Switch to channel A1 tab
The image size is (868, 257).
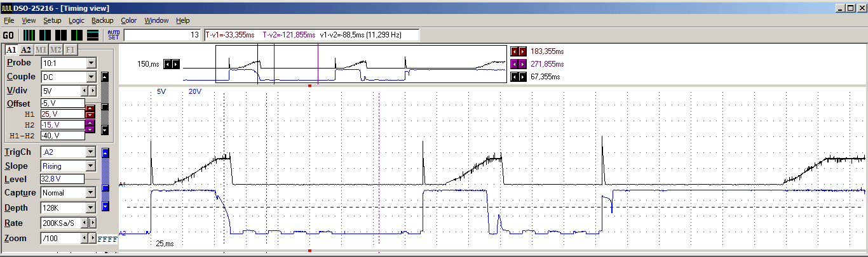coord(11,49)
